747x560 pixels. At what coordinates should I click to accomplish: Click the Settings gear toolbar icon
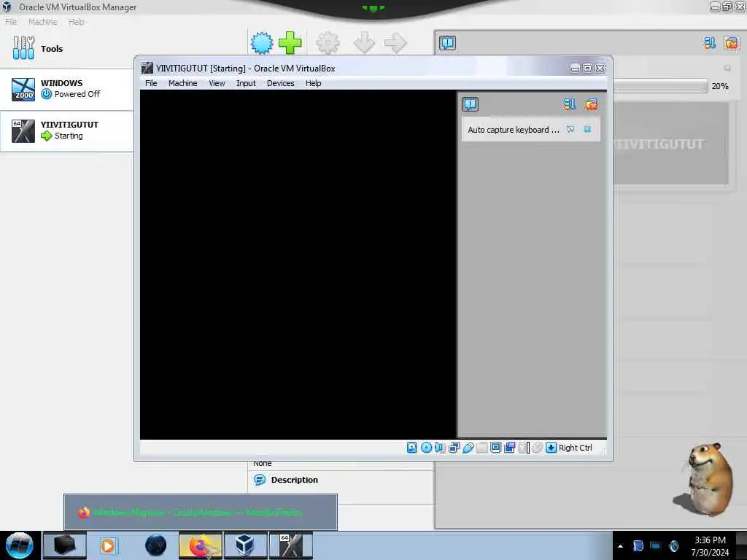click(328, 43)
